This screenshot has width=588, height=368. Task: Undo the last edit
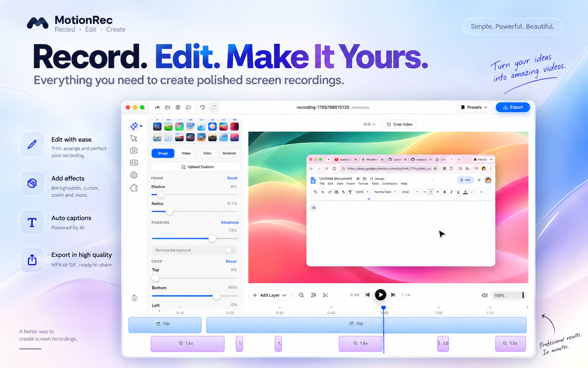point(203,108)
